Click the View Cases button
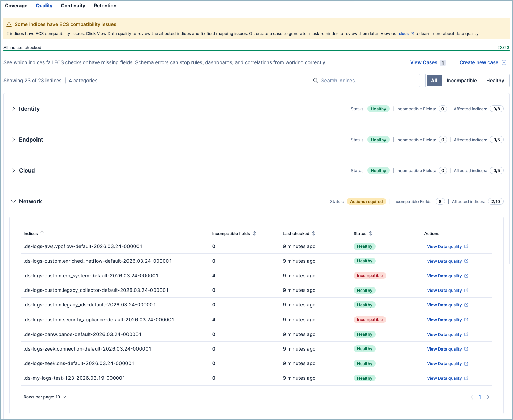The image size is (513, 420). (x=423, y=62)
